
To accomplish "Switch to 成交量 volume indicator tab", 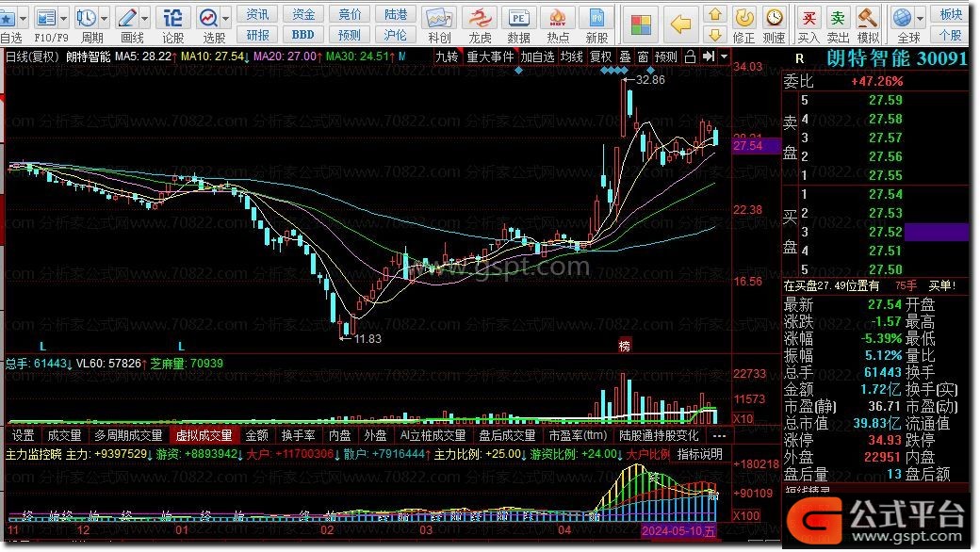I will tap(64, 435).
